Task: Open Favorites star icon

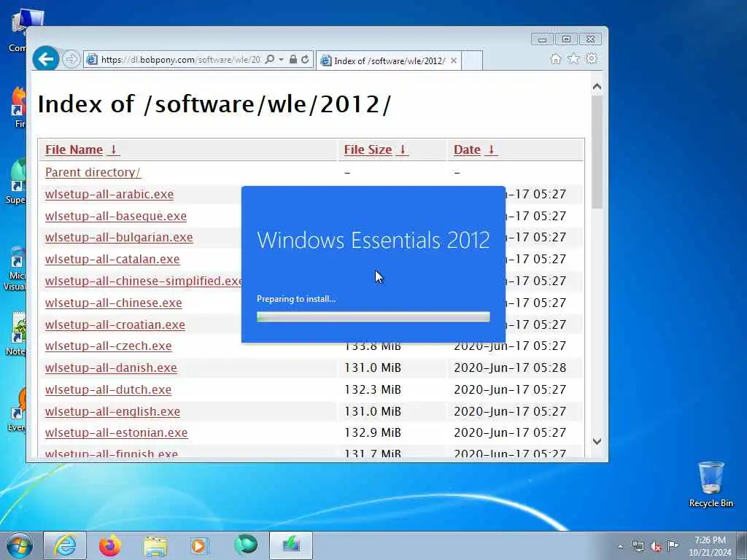Action: pos(573,58)
